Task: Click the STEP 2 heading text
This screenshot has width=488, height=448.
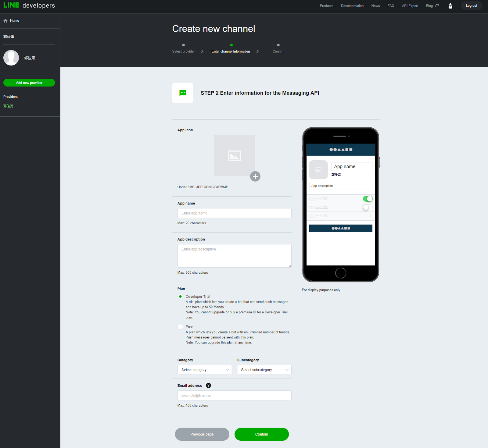Action: (x=260, y=93)
